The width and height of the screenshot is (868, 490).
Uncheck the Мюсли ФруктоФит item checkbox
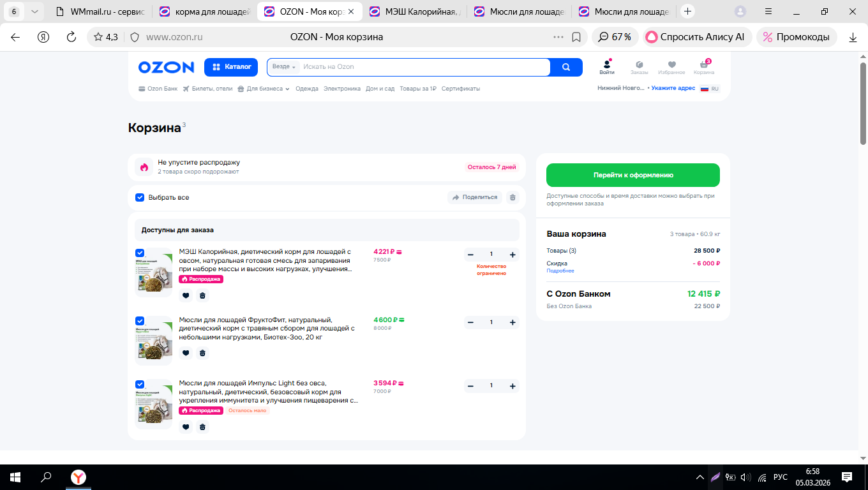[140, 320]
